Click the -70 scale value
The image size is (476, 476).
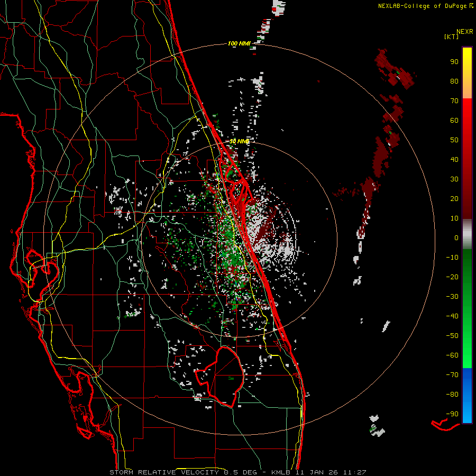tap(452, 375)
